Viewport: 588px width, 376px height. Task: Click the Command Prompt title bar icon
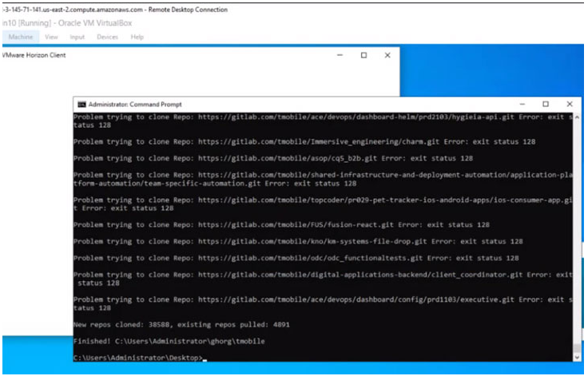81,105
